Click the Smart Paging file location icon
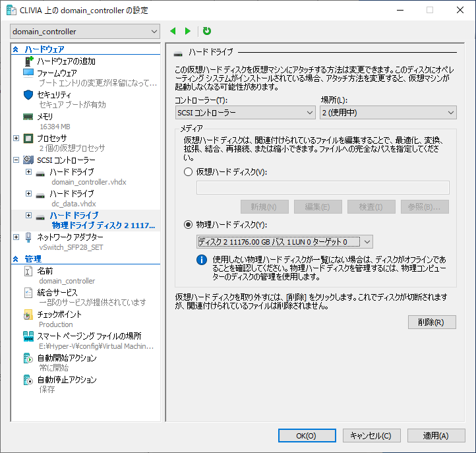 point(28,336)
